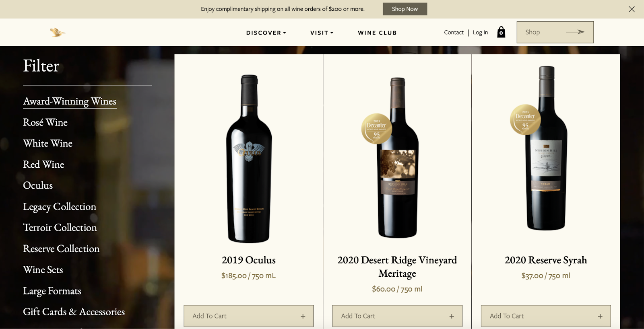
Task: Expand the Discover dropdown menu
Action: click(266, 33)
